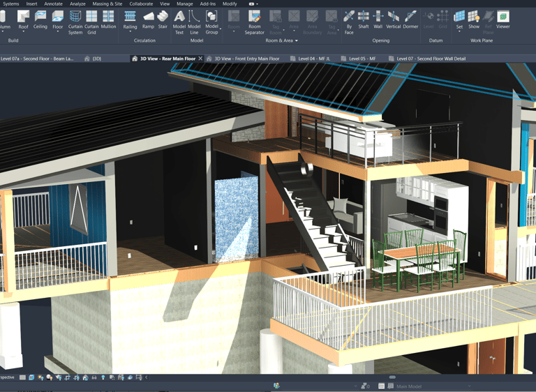
Task: Grab the horizontal scrollbar thumb below the viewport
Action: click(392, 377)
